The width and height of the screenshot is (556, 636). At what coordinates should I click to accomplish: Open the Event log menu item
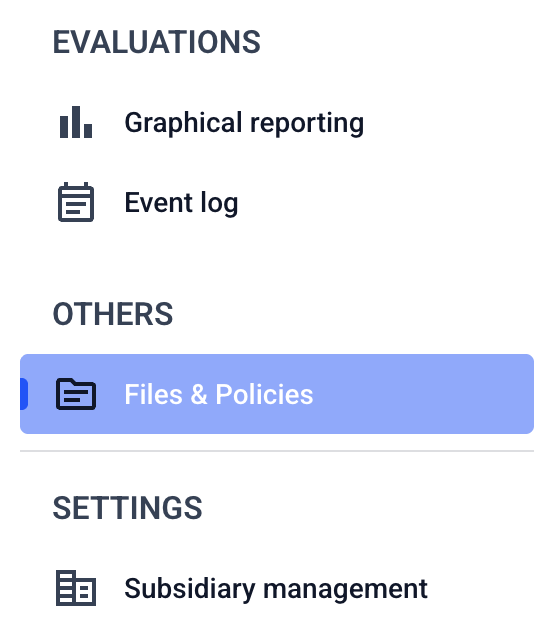(181, 203)
